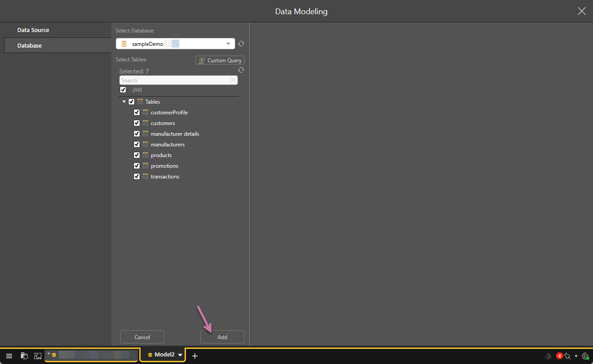Click the pin icon with notification badge
This screenshot has height=364, width=593.
(x=567, y=356)
